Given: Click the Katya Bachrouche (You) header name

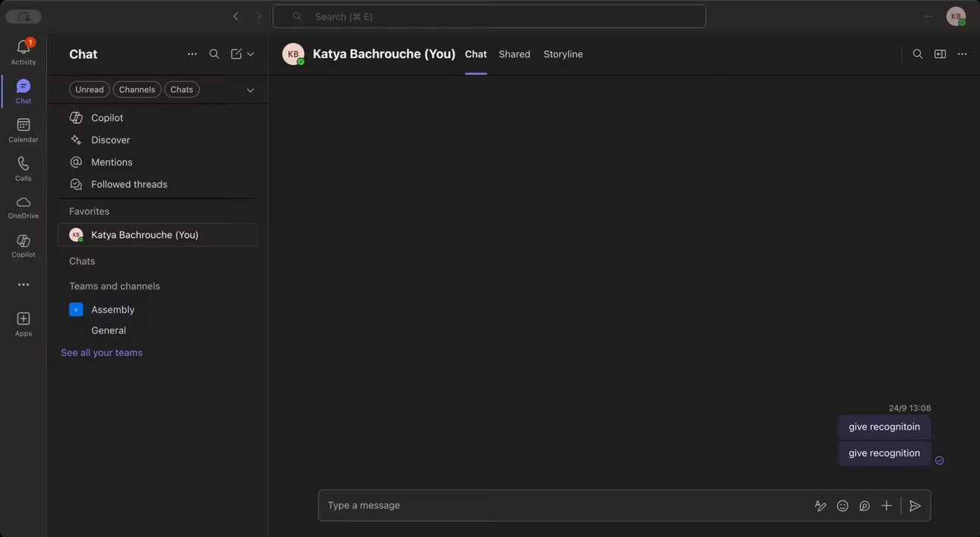Looking at the screenshot, I should (x=384, y=54).
